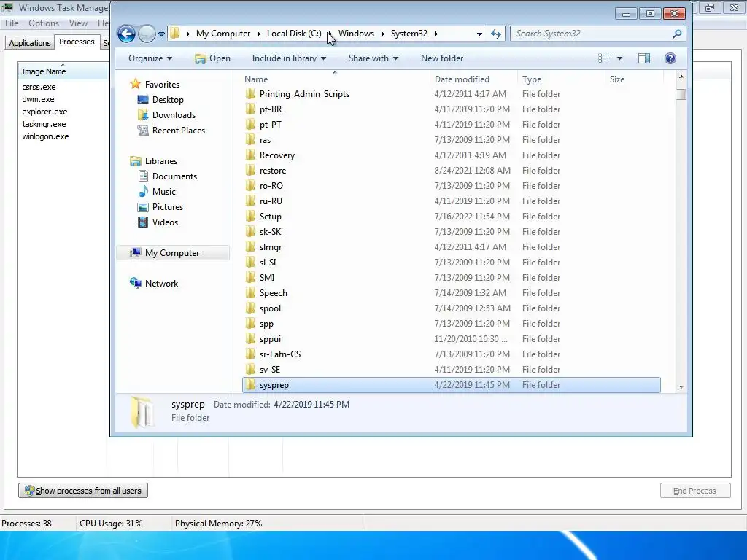Viewport: 747px width, 560px height.
Task: Click the file list scroll up arrow
Action: point(681,77)
